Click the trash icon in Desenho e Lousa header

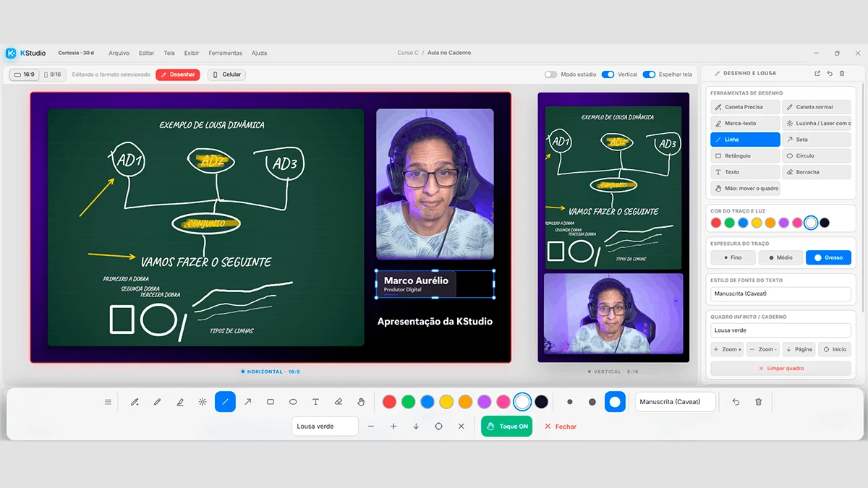click(x=843, y=74)
